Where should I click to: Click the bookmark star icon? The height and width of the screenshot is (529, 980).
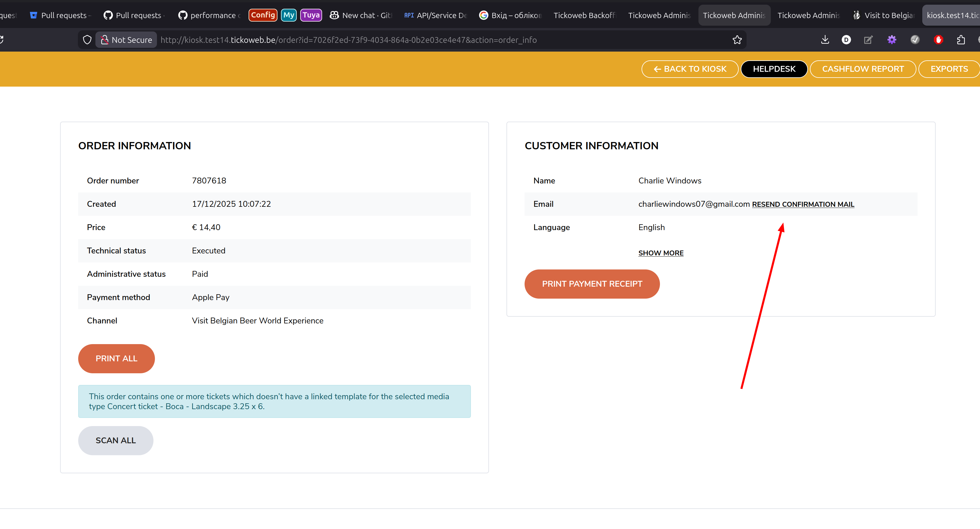[737, 40]
